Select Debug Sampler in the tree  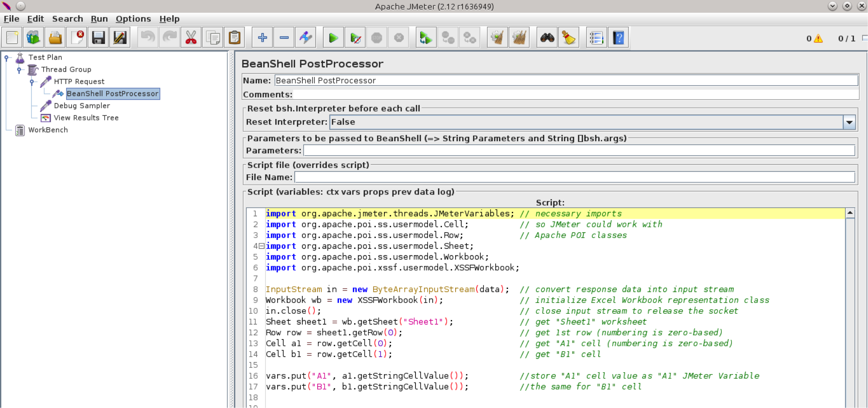coord(82,106)
